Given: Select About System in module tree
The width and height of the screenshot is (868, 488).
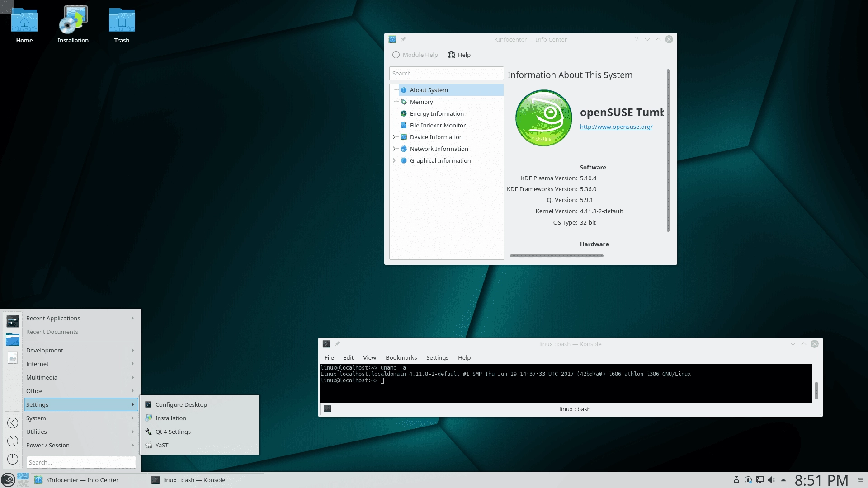Looking at the screenshot, I should click(451, 90).
